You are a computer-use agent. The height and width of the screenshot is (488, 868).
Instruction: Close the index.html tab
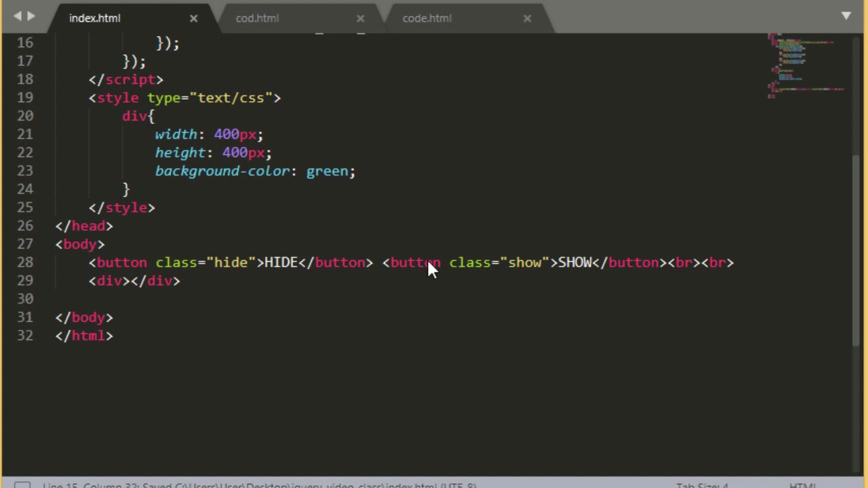(x=194, y=18)
